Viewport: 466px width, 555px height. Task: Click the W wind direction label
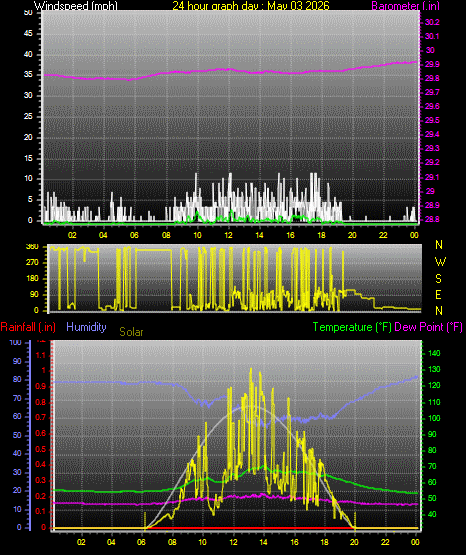(440, 262)
